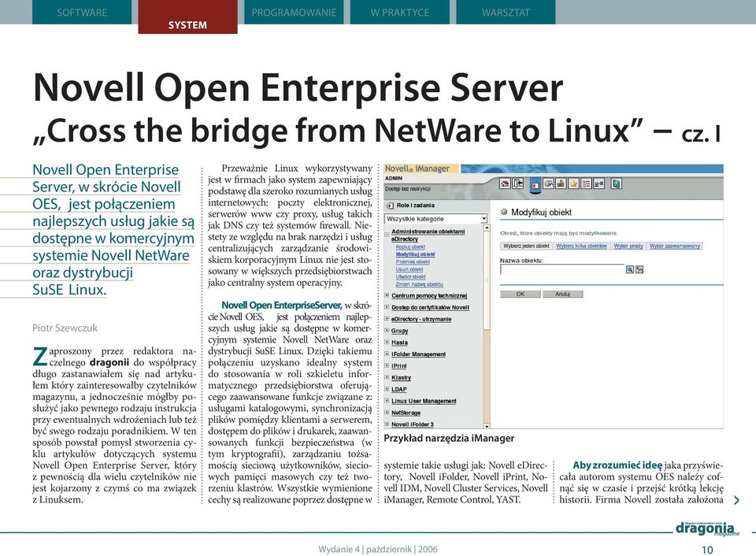Open the WARSZTAT section tab
Viewport: 756px width, 556px height.
(x=506, y=12)
